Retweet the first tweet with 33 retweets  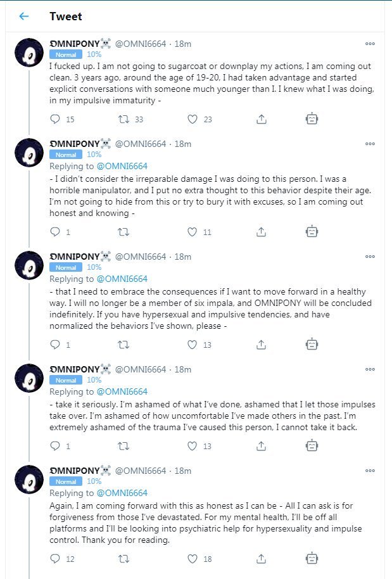[124, 119]
